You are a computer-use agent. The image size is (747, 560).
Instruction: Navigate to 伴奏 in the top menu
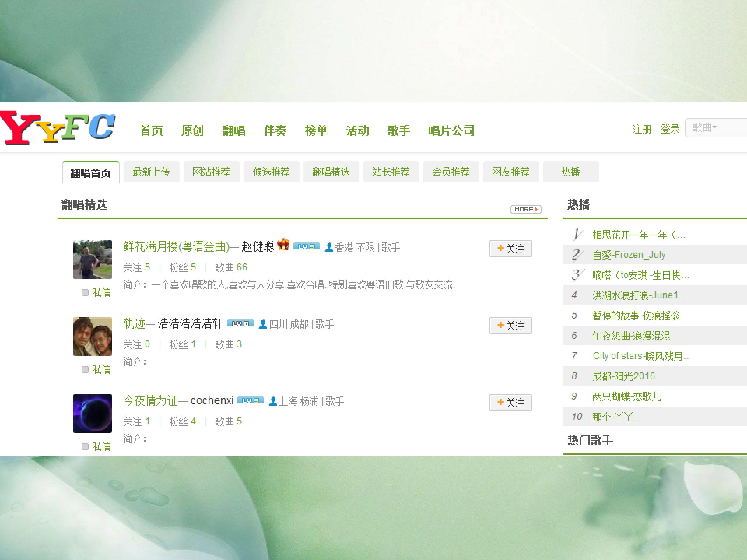coord(275,131)
